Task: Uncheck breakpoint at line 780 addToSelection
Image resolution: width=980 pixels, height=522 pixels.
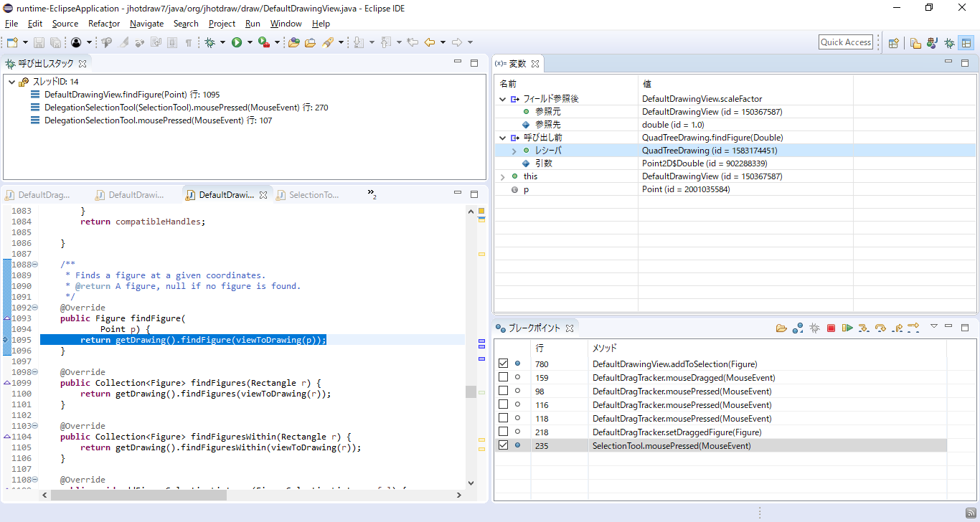Action: (504, 364)
